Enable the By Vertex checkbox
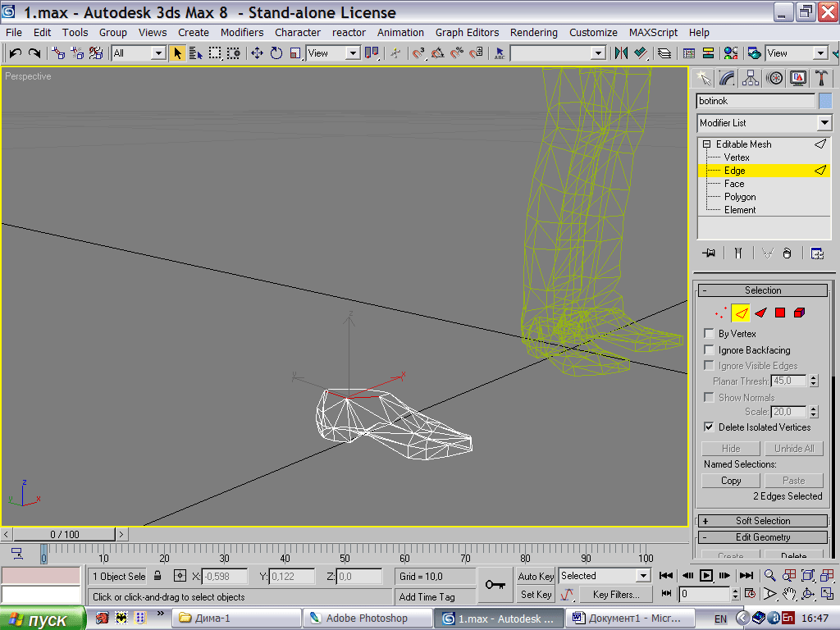This screenshot has height=630, width=840. [709, 333]
